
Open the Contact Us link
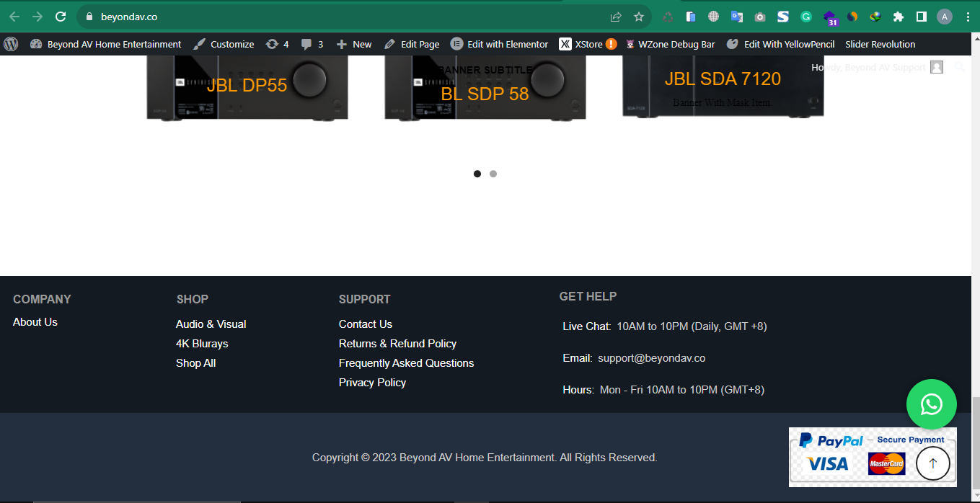(366, 324)
